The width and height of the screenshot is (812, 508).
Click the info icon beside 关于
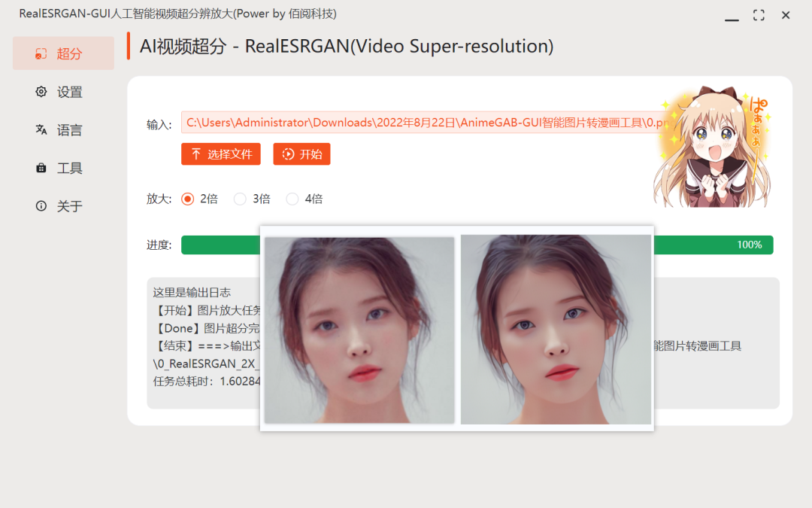pyautogui.click(x=41, y=205)
